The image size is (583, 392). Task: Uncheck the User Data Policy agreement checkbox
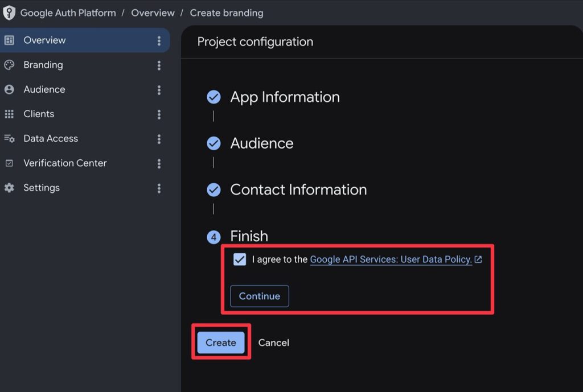(240, 259)
